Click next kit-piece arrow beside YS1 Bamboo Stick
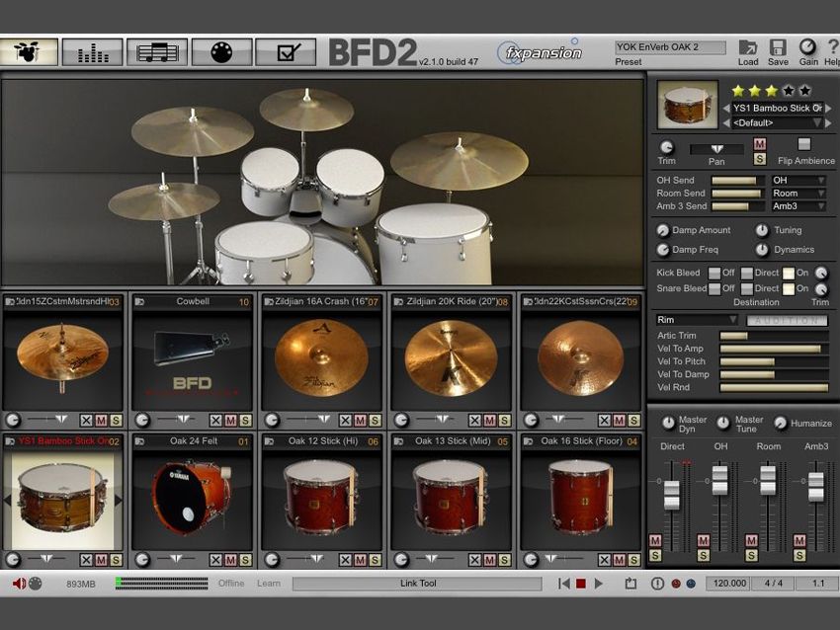840x630 pixels. pyautogui.click(x=829, y=108)
